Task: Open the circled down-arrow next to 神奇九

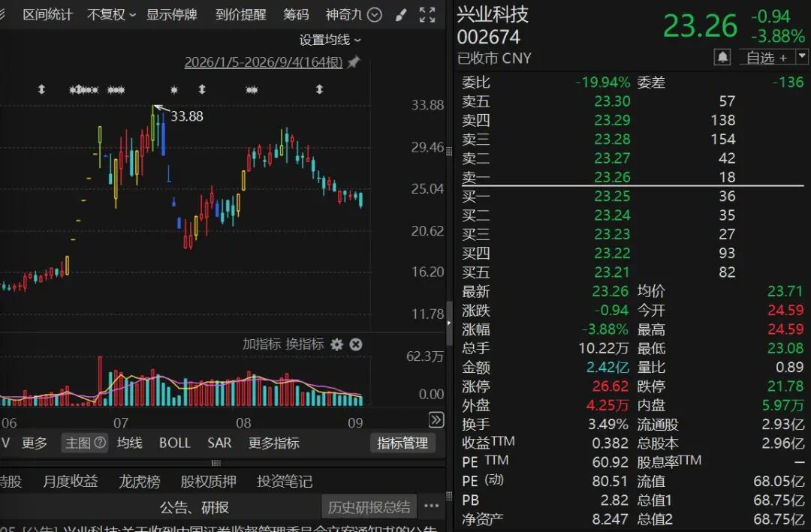Action: tap(375, 15)
